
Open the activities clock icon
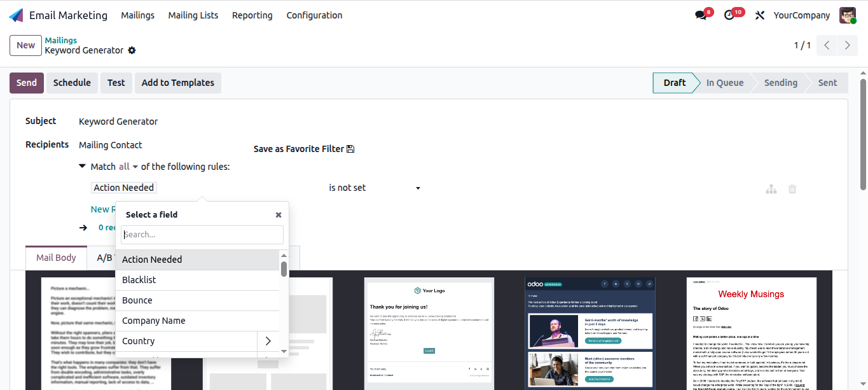click(729, 15)
